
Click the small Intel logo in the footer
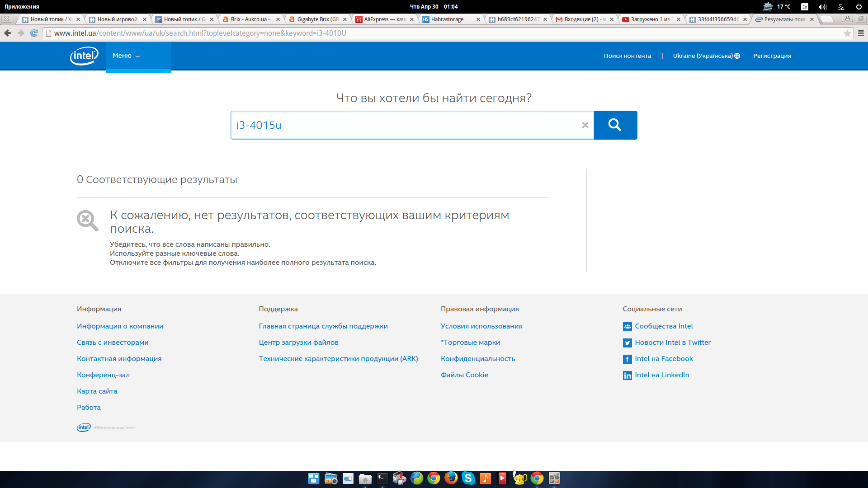[x=84, y=427]
